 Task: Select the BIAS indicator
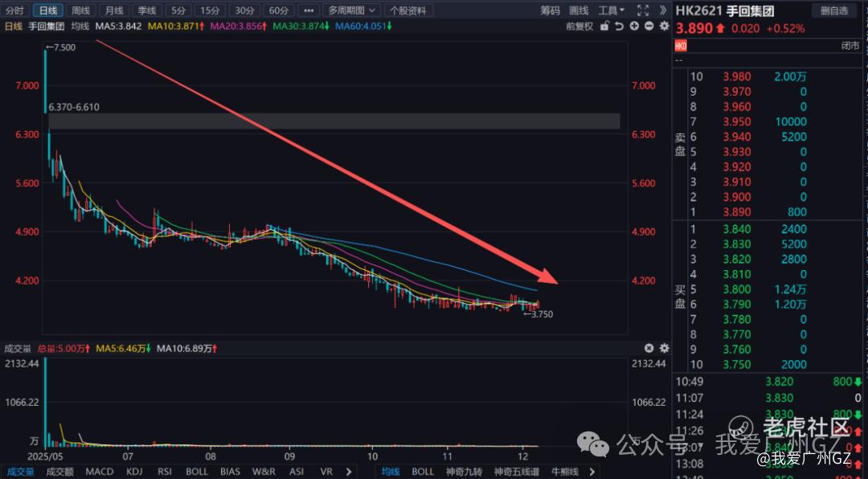tap(231, 472)
